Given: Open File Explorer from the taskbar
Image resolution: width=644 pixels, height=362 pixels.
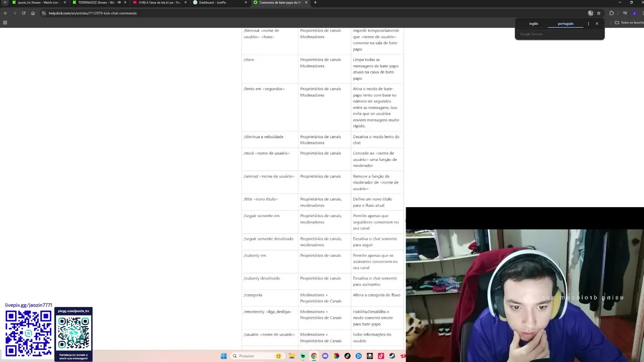Looking at the screenshot, I should (291, 356).
